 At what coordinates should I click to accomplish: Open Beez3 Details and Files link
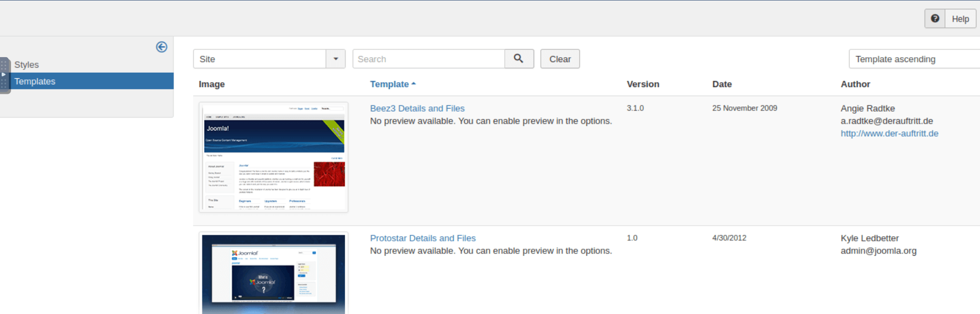pos(417,109)
